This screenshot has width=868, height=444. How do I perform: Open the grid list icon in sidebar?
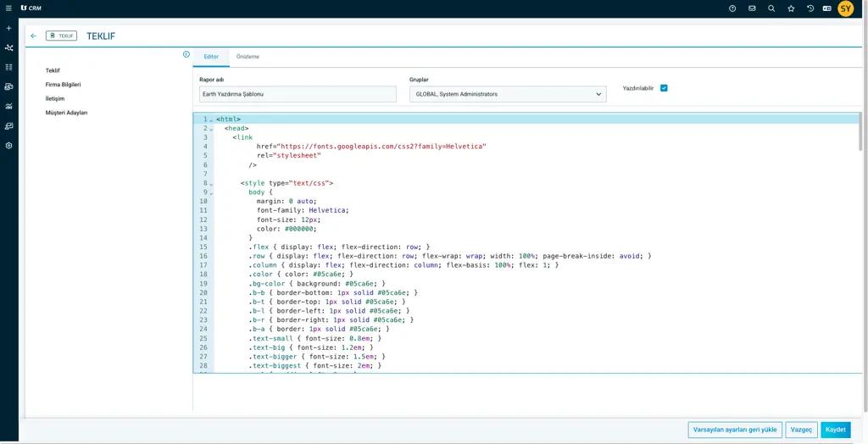(8, 67)
